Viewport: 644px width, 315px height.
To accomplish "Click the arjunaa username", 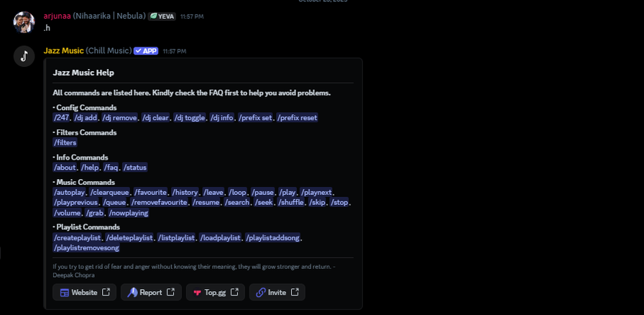I will [x=57, y=16].
